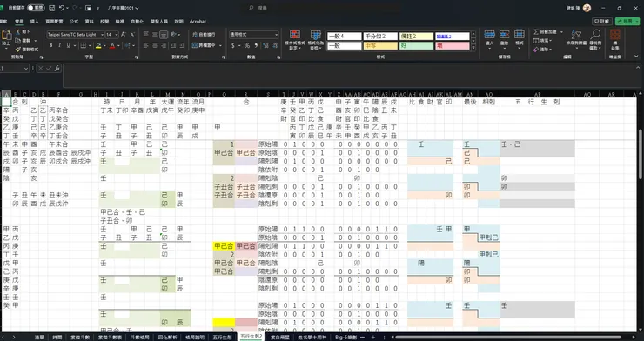This screenshot has height=341, width=644.
Task: Click the Wrap Text button
Action: click(x=205, y=35)
